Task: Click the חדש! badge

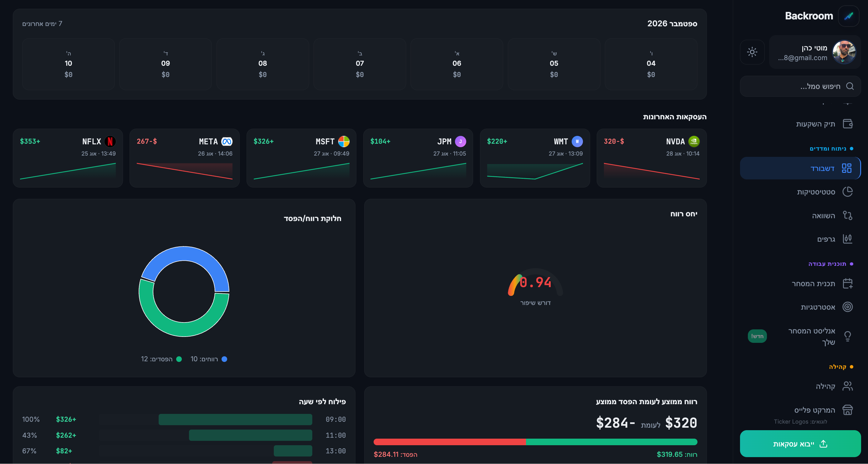Action: pyautogui.click(x=757, y=336)
